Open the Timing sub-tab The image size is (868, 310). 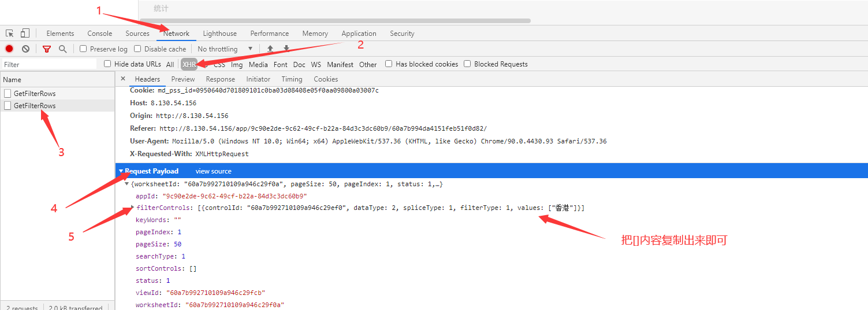point(292,79)
